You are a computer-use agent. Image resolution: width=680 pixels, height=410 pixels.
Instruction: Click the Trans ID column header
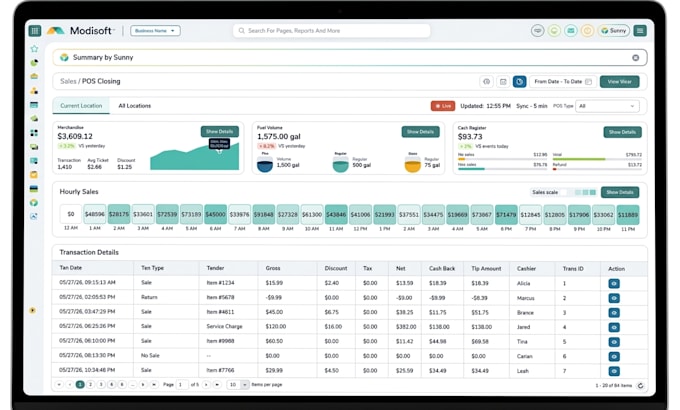pyautogui.click(x=573, y=269)
